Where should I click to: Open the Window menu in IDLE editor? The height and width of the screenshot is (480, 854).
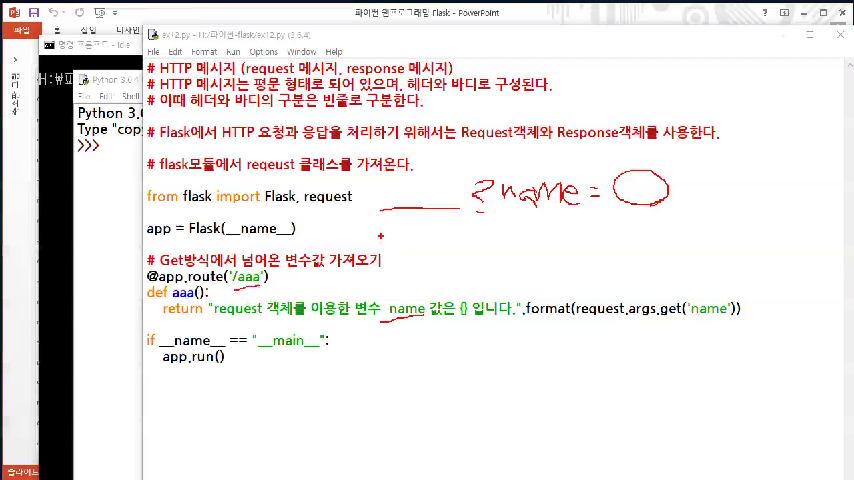point(301,52)
